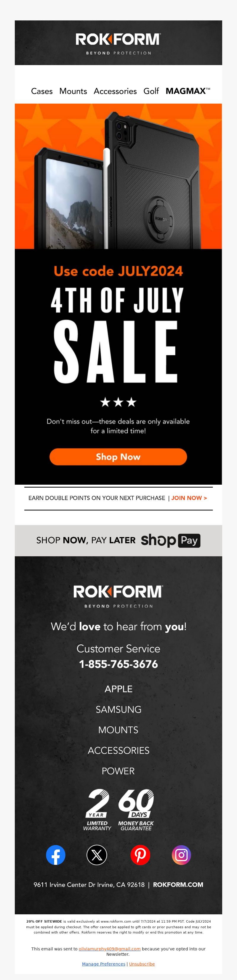Open the Cases navigation item
The width and height of the screenshot is (237, 980).
(42, 91)
